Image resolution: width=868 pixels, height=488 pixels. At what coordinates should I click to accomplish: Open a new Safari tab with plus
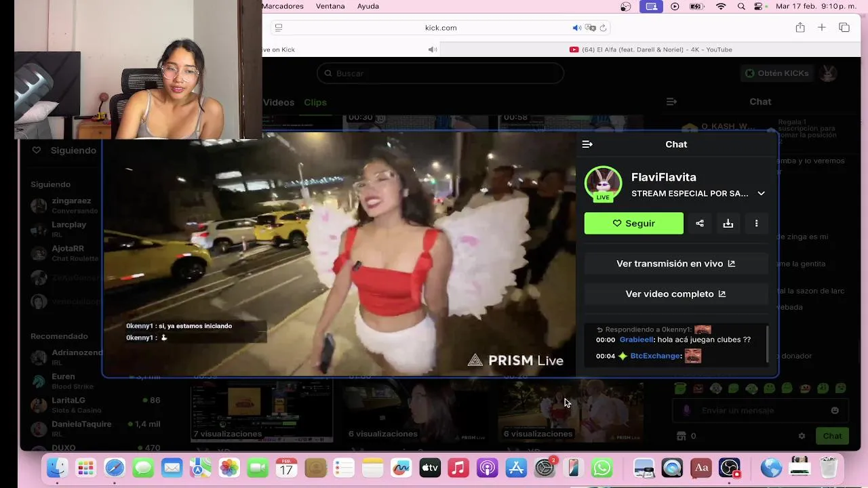[x=822, y=28]
